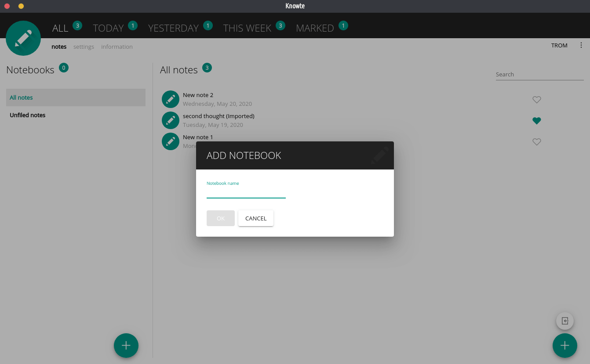
Task: Click pencil icon beside New note 2
Action: click(171, 99)
